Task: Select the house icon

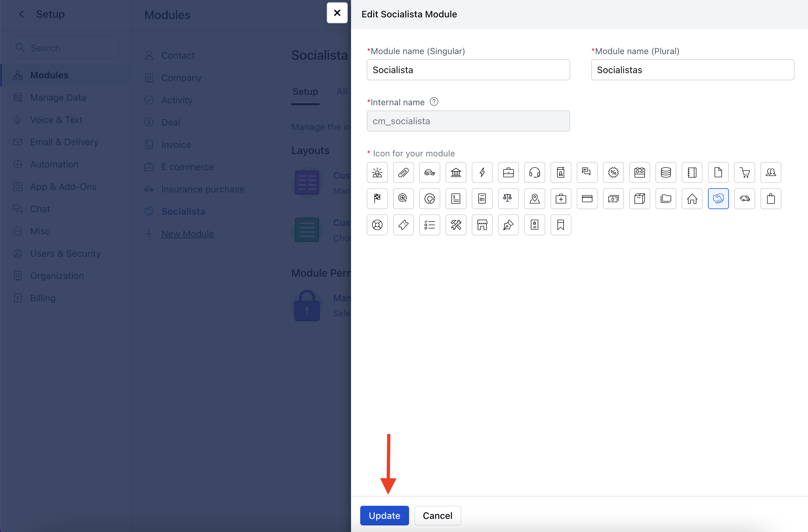Action: click(692, 199)
